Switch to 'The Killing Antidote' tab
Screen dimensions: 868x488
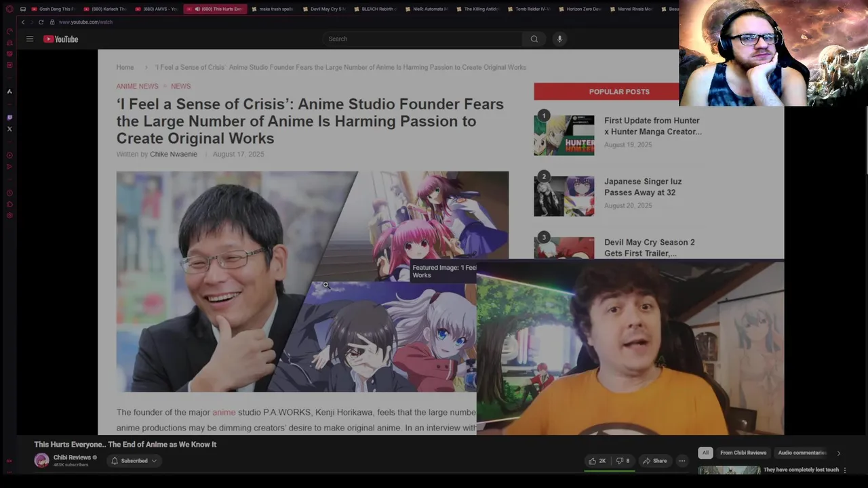[x=477, y=9]
